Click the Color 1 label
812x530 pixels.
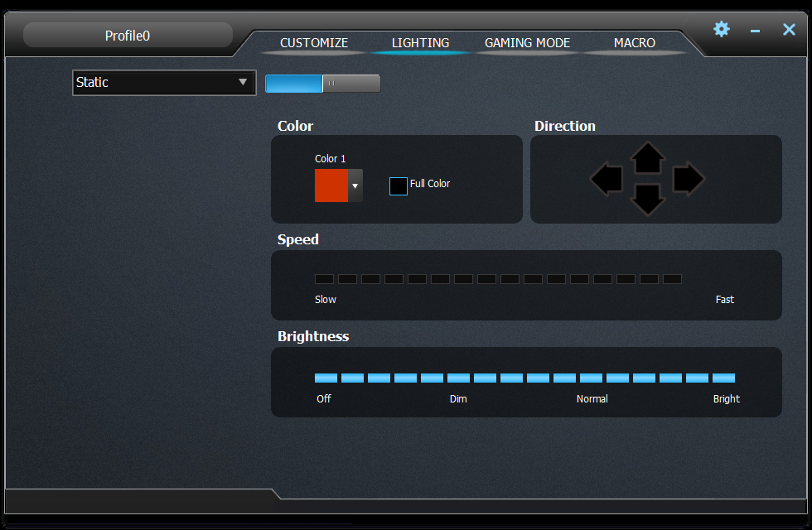coord(330,158)
